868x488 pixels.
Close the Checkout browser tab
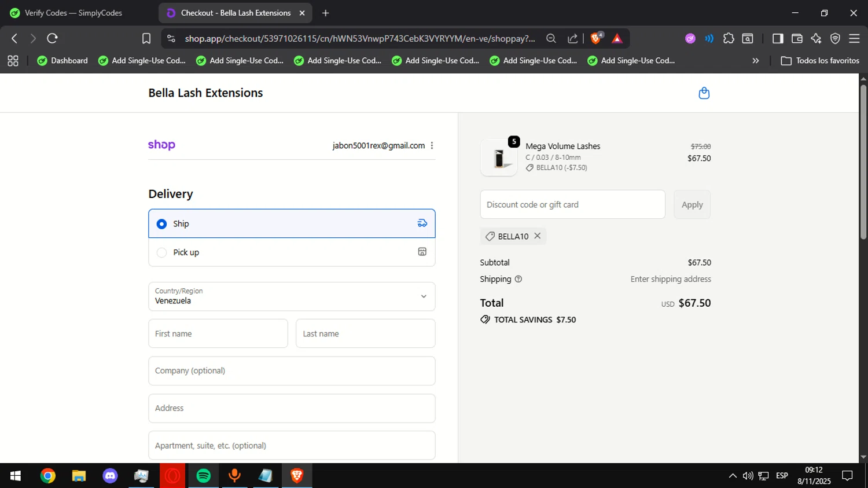302,13
